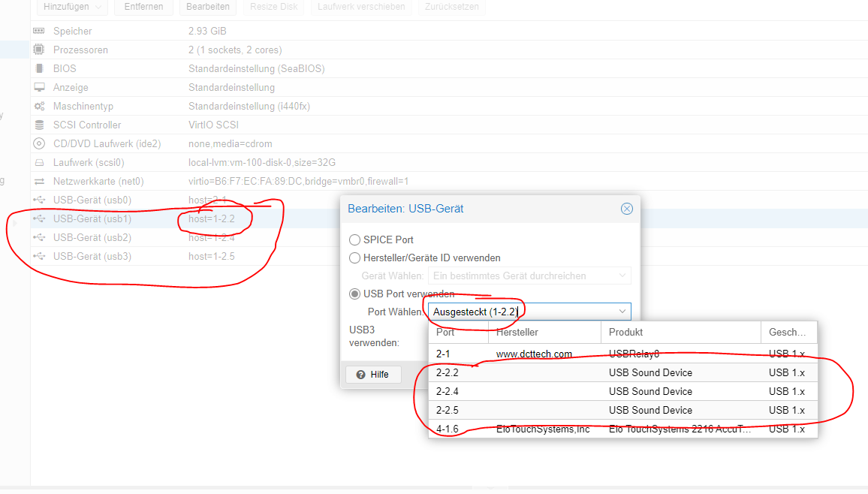Image resolution: width=868 pixels, height=494 pixels.
Task: Sort by the Gesch... column header
Action: (789, 332)
